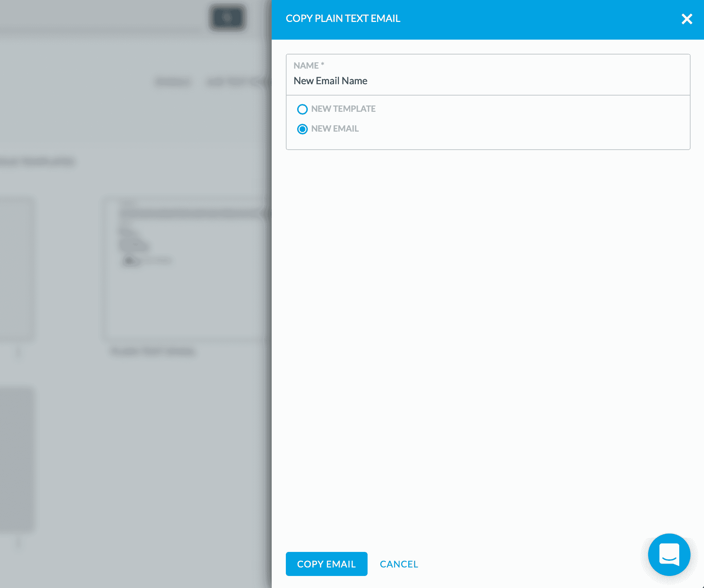Viewport: 704px width, 588px height.
Task: Click the blue dialog header bar
Action: coord(531,19)
